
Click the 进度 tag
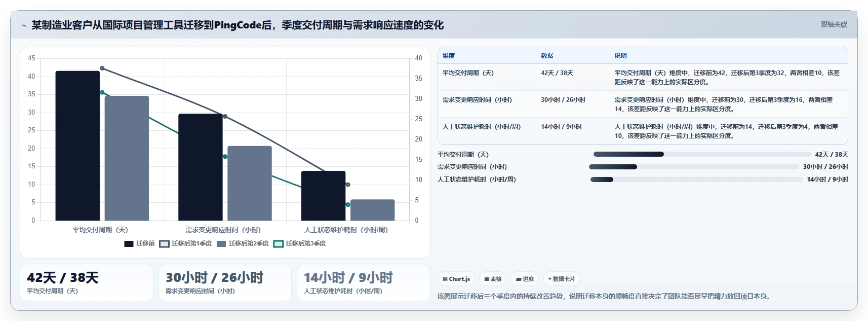tap(525, 279)
